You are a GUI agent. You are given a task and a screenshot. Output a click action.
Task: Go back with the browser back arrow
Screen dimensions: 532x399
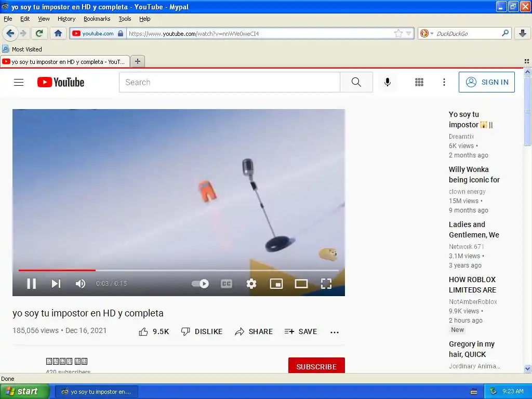pyautogui.click(x=10, y=33)
